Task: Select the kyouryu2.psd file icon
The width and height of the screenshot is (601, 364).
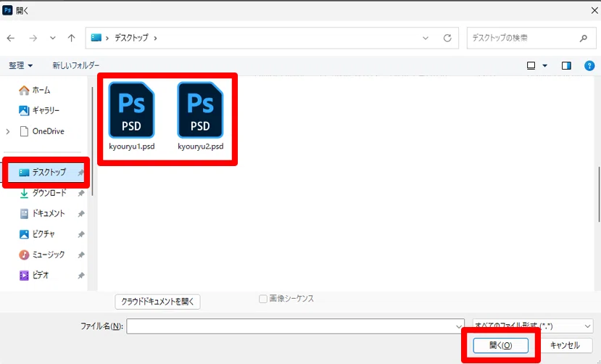Action: click(201, 110)
